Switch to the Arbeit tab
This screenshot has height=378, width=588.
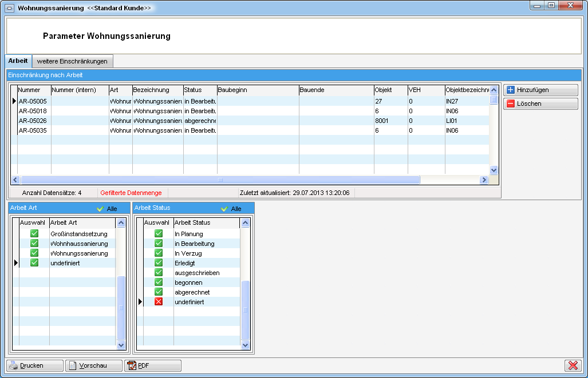point(18,61)
